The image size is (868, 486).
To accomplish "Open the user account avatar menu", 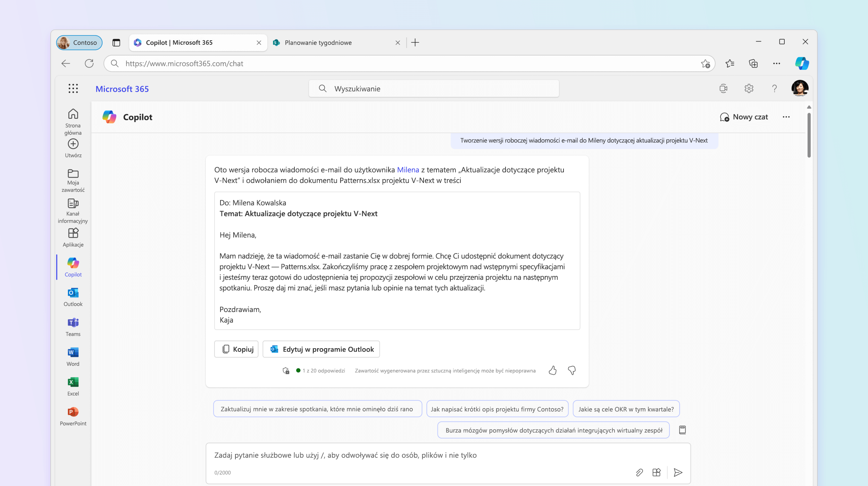I will point(800,89).
